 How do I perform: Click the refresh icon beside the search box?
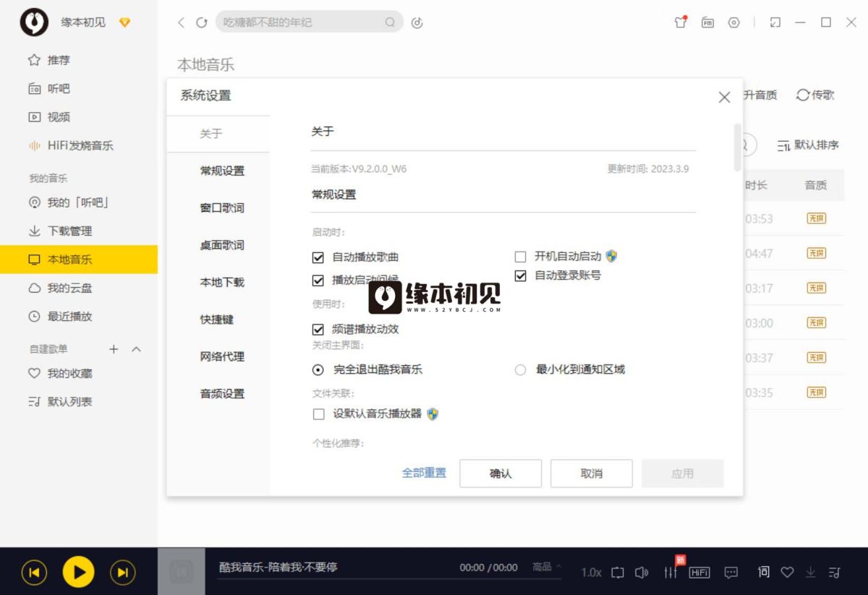coord(202,22)
